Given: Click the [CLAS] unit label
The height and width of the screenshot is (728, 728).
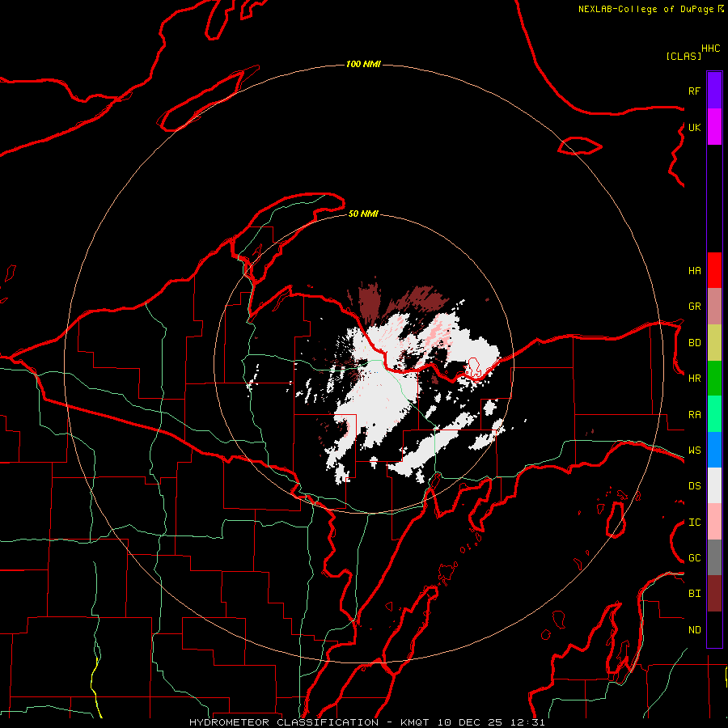Looking at the screenshot, I should [684, 57].
